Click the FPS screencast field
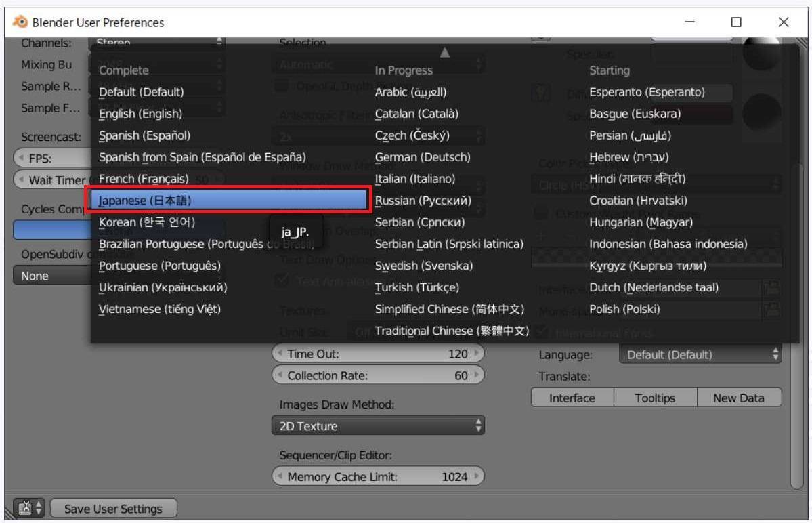Screen dimensions: 812x523 tap(52, 159)
